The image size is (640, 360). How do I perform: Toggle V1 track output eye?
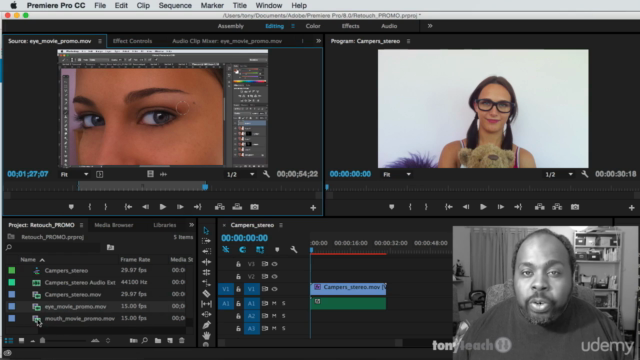point(275,289)
